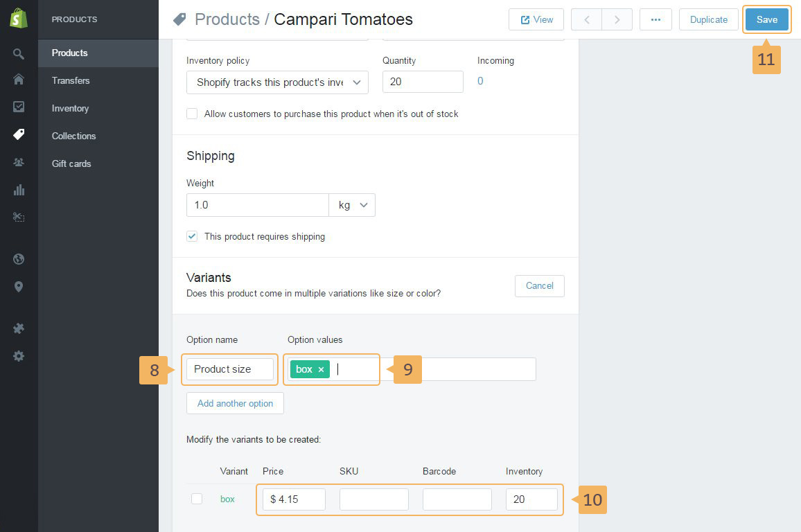Go to Home via the house icon

coord(19,80)
